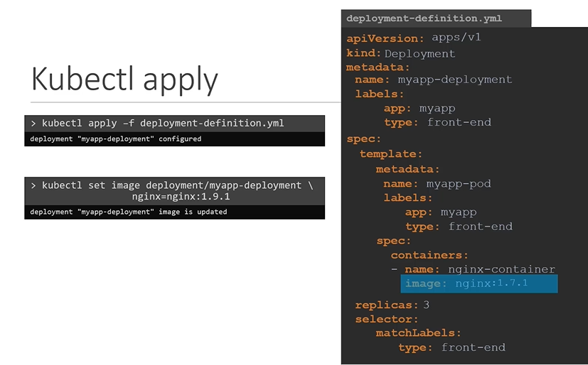Select the replicas: 3 line
The image size is (588, 365).
[392, 305]
